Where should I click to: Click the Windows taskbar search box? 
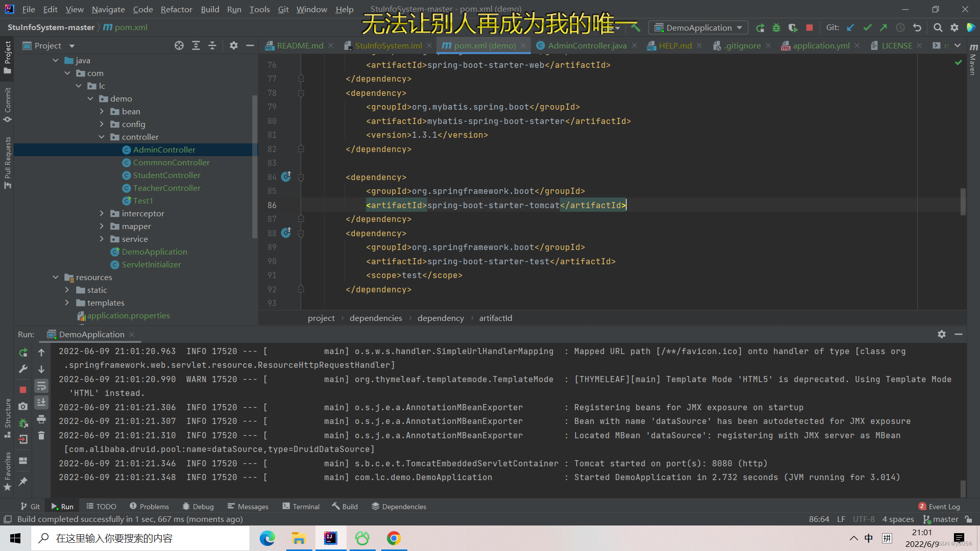click(x=140, y=538)
